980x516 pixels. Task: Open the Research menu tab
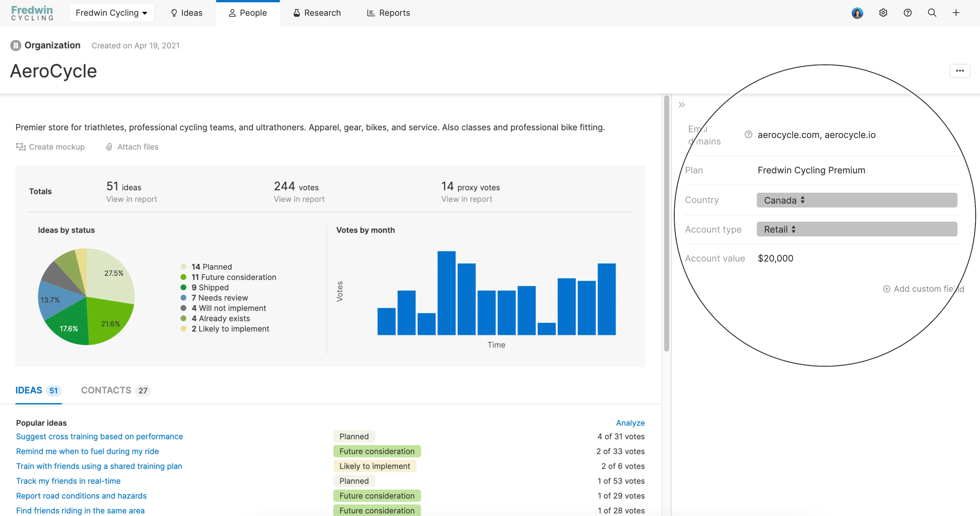tap(317, 13)
